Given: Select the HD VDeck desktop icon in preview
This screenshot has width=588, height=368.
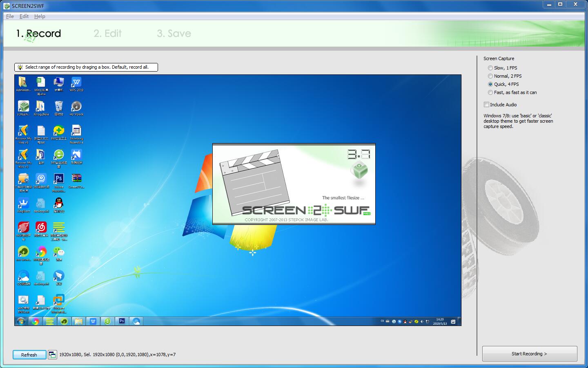Looking at the screenshot, I should [76, 107].
